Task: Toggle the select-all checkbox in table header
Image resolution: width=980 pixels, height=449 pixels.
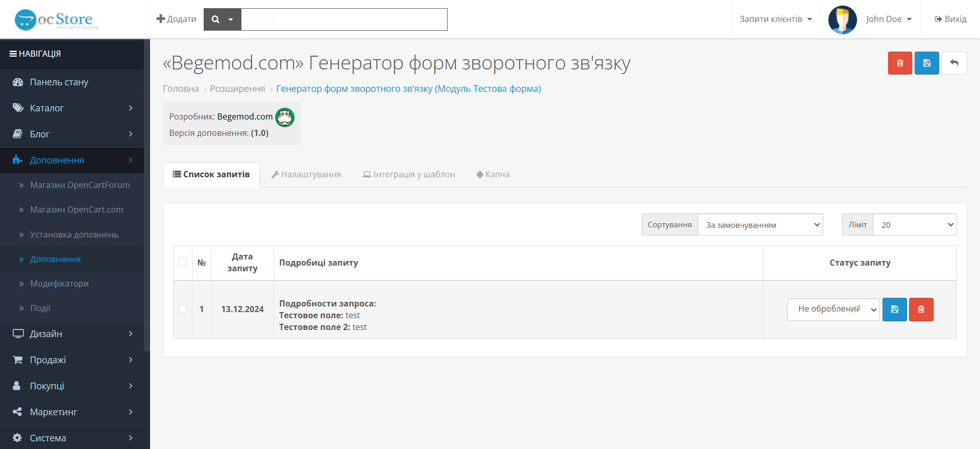Action: [183, 262]
